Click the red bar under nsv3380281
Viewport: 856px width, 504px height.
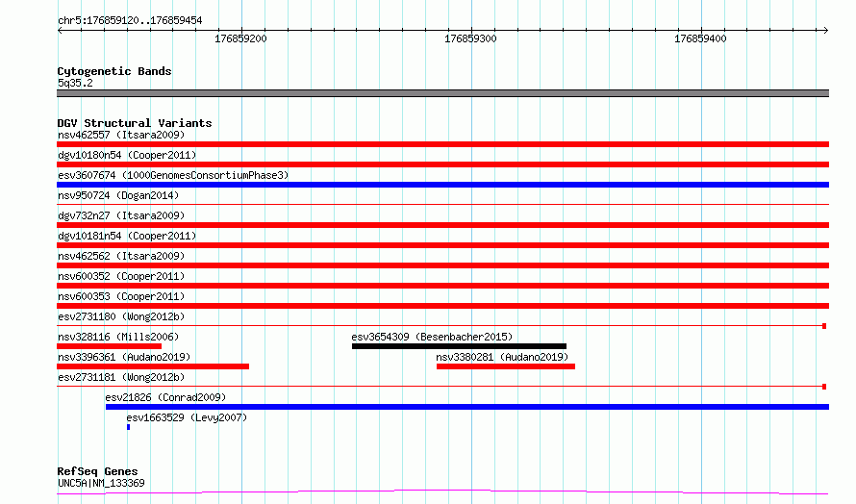click(506, 366)
